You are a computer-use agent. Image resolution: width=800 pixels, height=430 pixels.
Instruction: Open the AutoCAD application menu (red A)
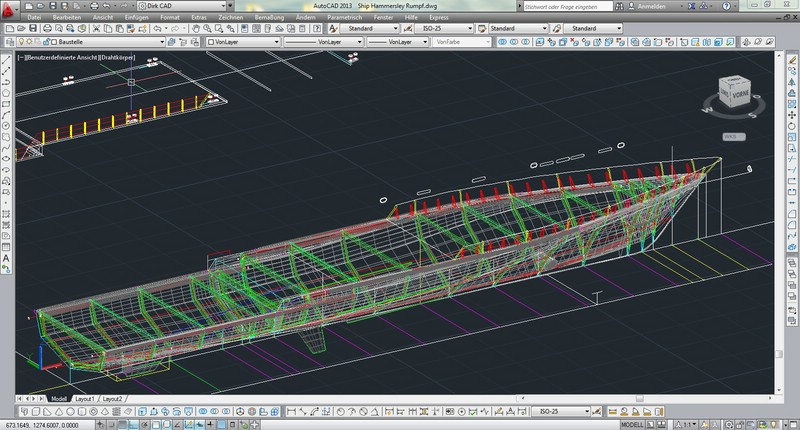[x=9, y=9]
